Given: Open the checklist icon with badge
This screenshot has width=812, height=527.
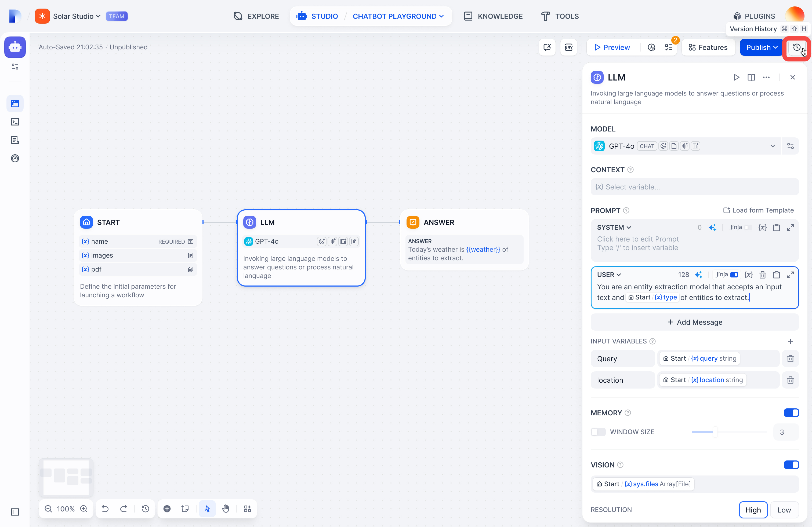Looking at the screenshot, I should 669,47.
